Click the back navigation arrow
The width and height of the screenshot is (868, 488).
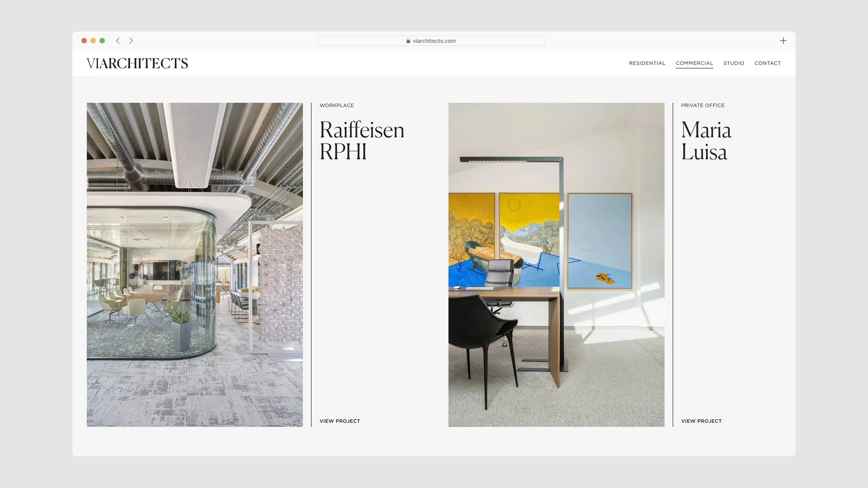coord(118,41)
